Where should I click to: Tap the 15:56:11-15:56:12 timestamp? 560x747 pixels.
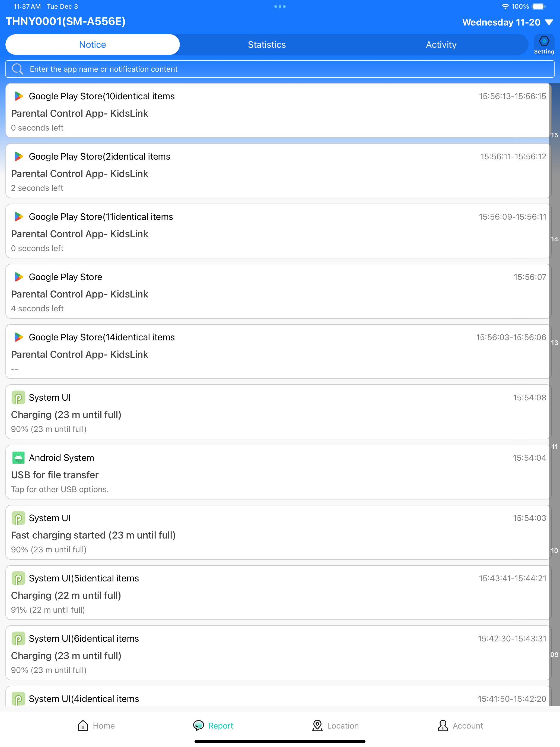click(513, 156)
